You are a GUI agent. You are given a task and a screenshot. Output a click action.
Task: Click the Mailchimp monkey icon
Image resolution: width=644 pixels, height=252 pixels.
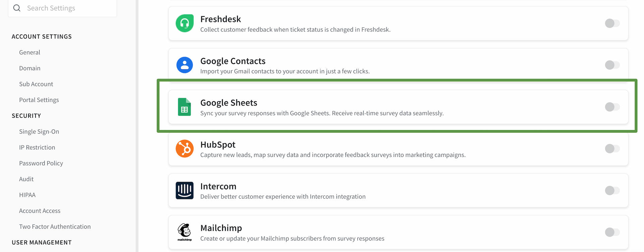pos(184,232)
